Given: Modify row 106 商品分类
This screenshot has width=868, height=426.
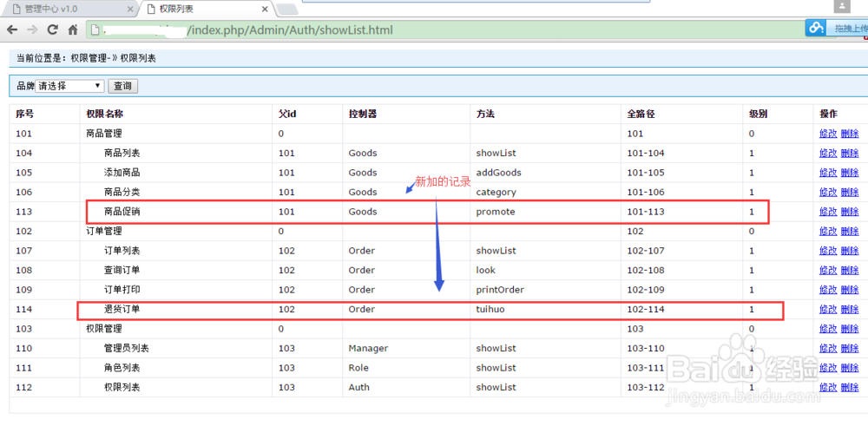Looking at the screenshot, I should (x=827, y=192).
